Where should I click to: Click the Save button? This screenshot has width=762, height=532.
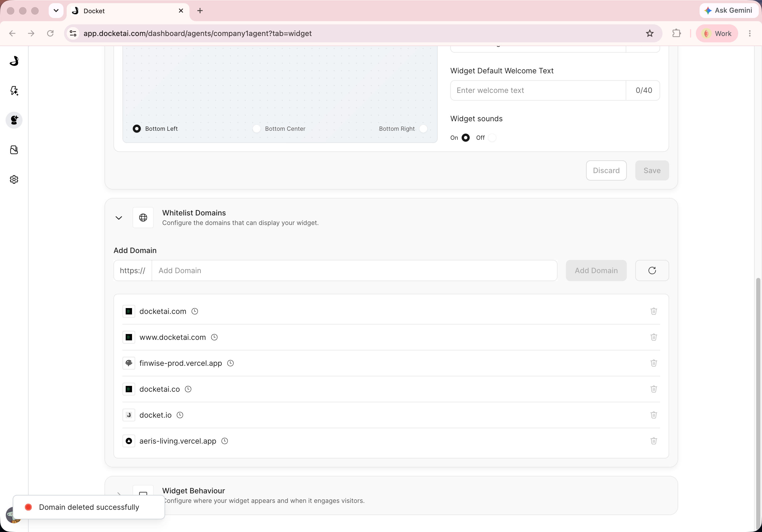pos(652,170)
